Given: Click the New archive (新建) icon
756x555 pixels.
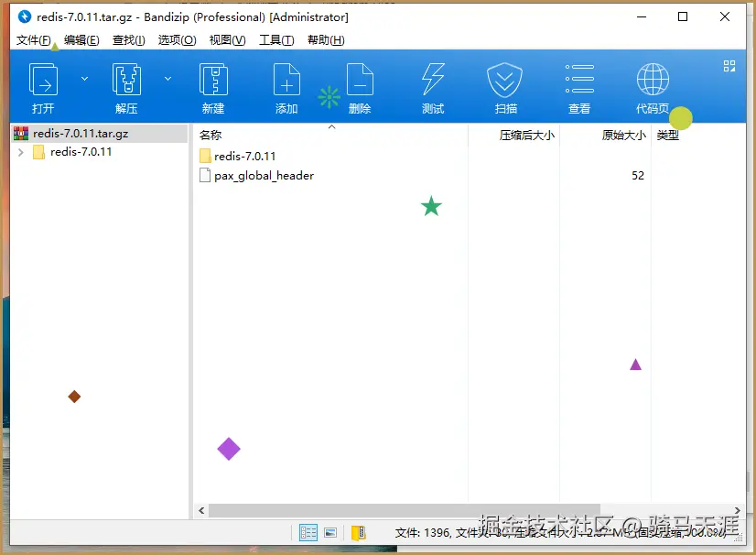Looking at the screenshot, I should (x=213, y=80).
